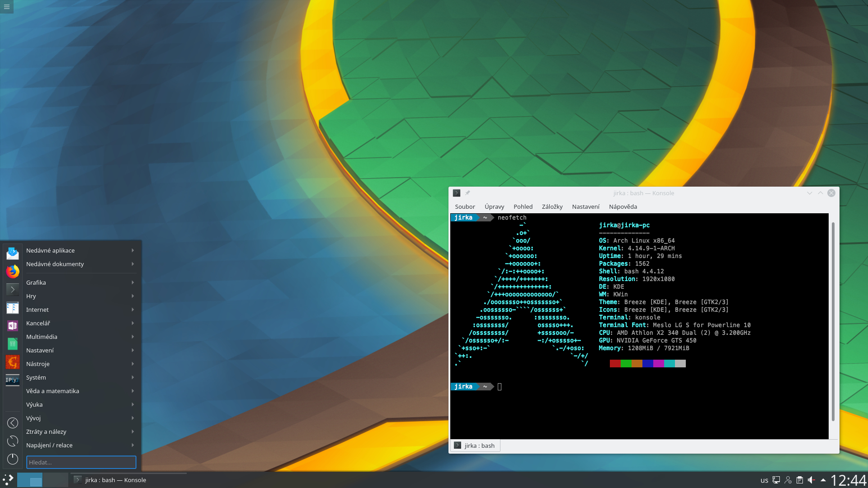Image resolution: width=868 pixels, height=488 pixels.
Task: Open the Nastavení category in the launcher
Action: (x=81, y=350)
